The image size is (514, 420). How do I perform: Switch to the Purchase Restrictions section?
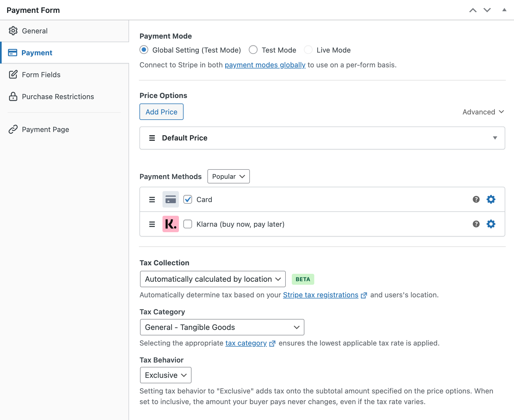58,96
